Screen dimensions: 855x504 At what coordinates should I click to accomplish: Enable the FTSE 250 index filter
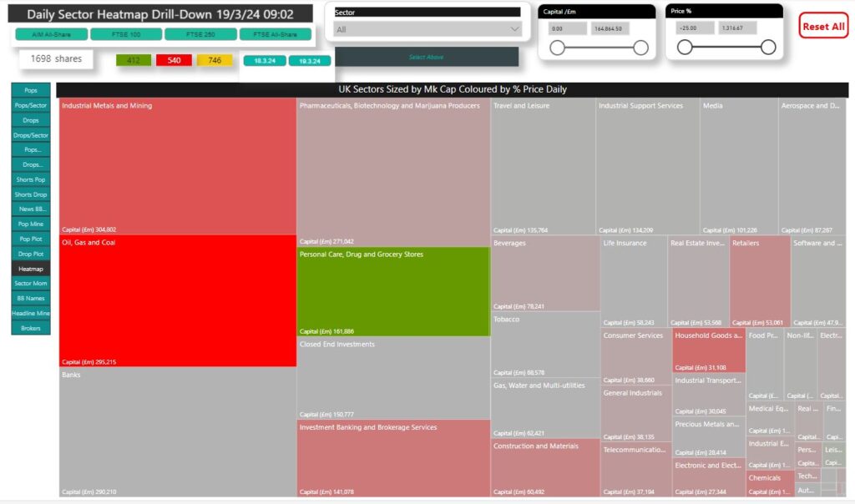(200, 34)
